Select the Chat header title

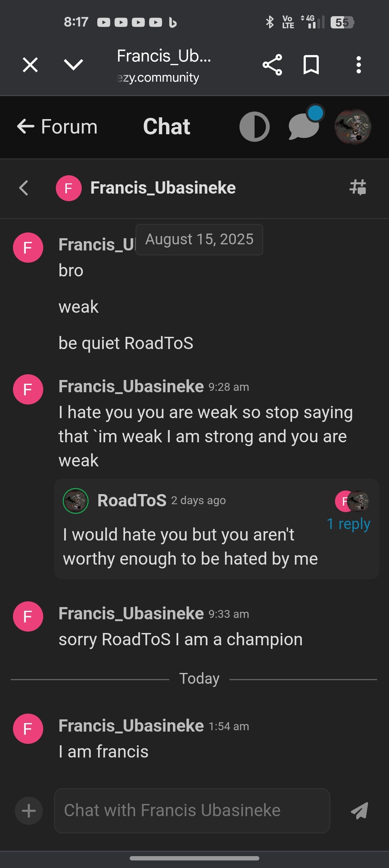166,127
